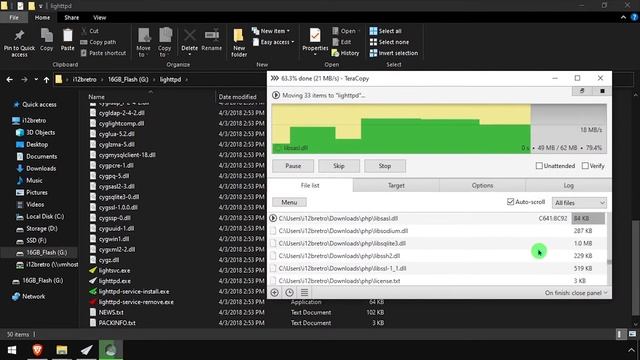The width and height of the screenshot is (640, 360).
Task: Click TeraCopy list view icon
Action: click(304, 293)
